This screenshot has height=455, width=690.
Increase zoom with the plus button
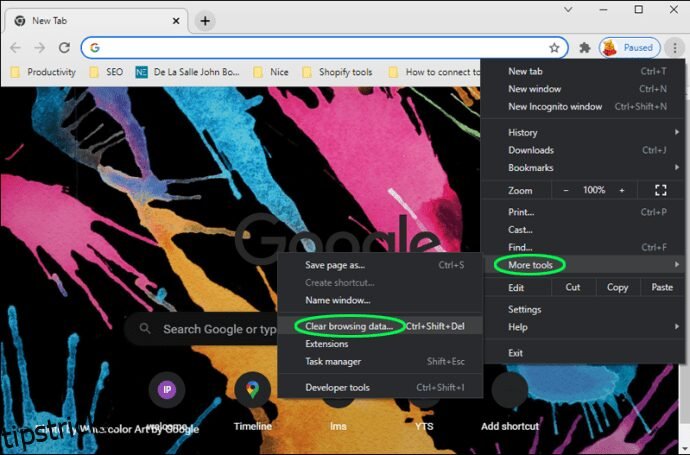622,190
